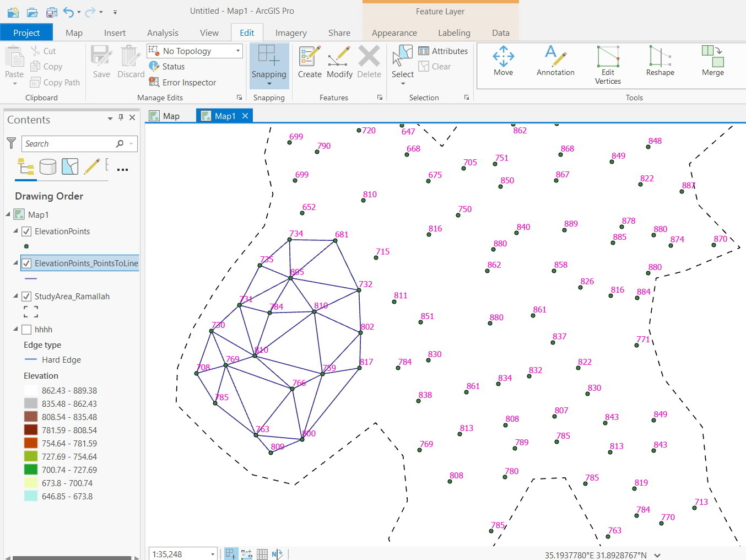Open the Project tab
Screen dimensions: 746x560
pyautogui.click(x=26, y=33)
